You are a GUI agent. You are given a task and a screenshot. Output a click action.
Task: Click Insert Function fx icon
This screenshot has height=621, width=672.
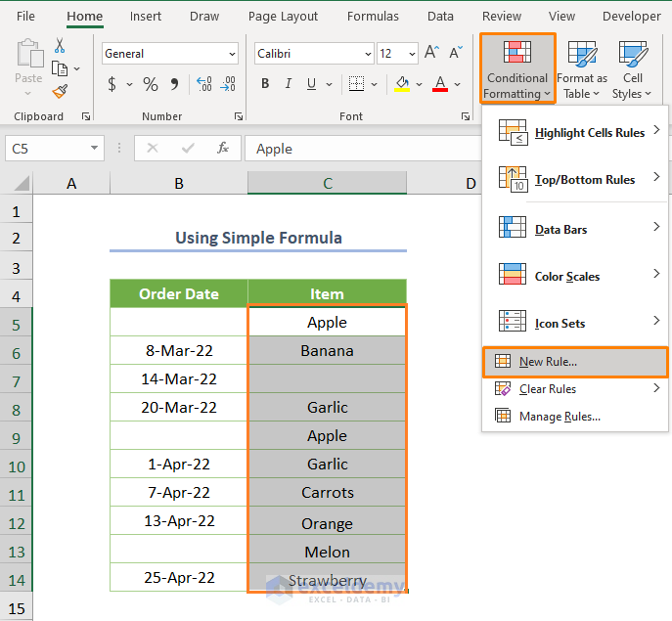click(223, 149)
